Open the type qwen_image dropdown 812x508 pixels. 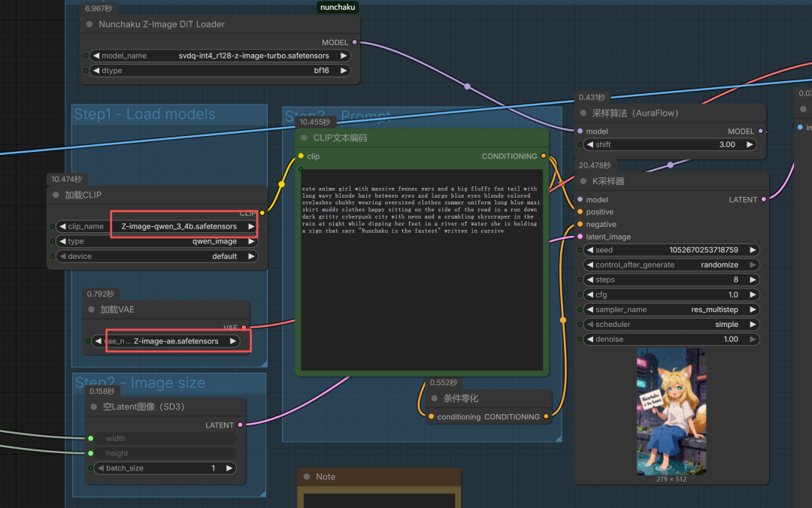157,242
